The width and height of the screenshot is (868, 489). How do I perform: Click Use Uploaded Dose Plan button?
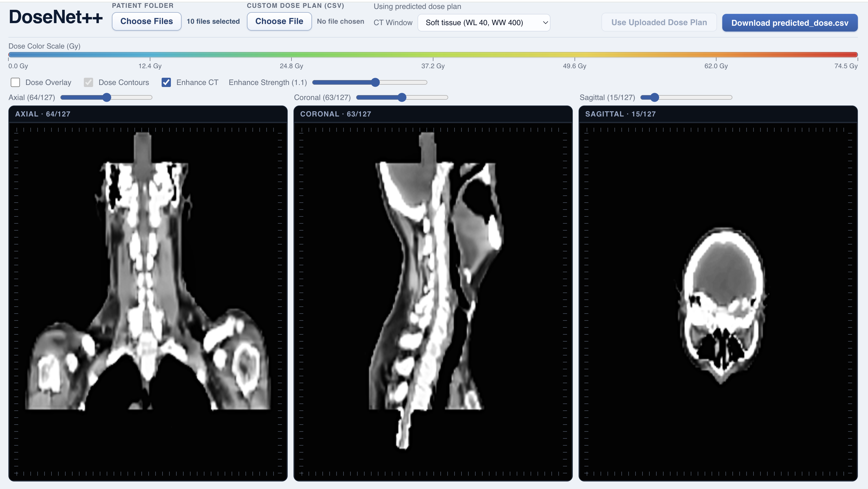(x=659, y=22)
